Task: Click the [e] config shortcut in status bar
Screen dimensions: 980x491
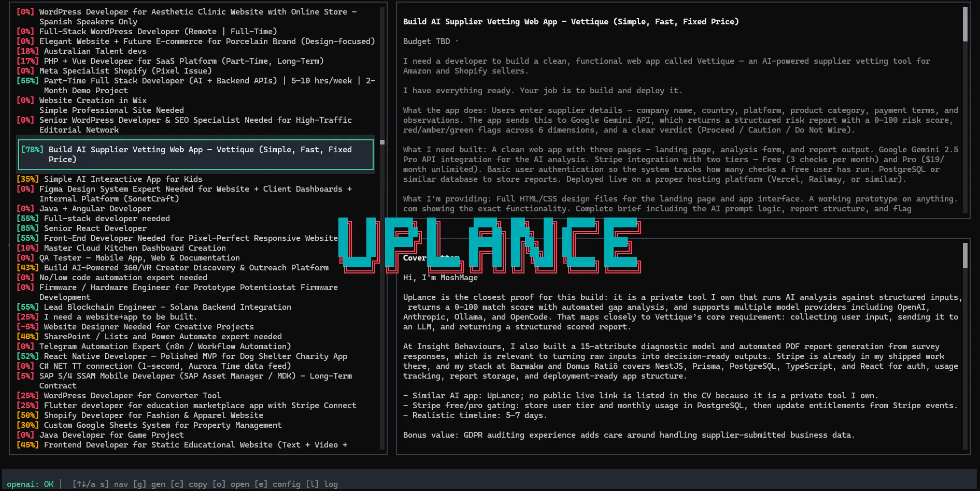Action: [x=277, y=484]
